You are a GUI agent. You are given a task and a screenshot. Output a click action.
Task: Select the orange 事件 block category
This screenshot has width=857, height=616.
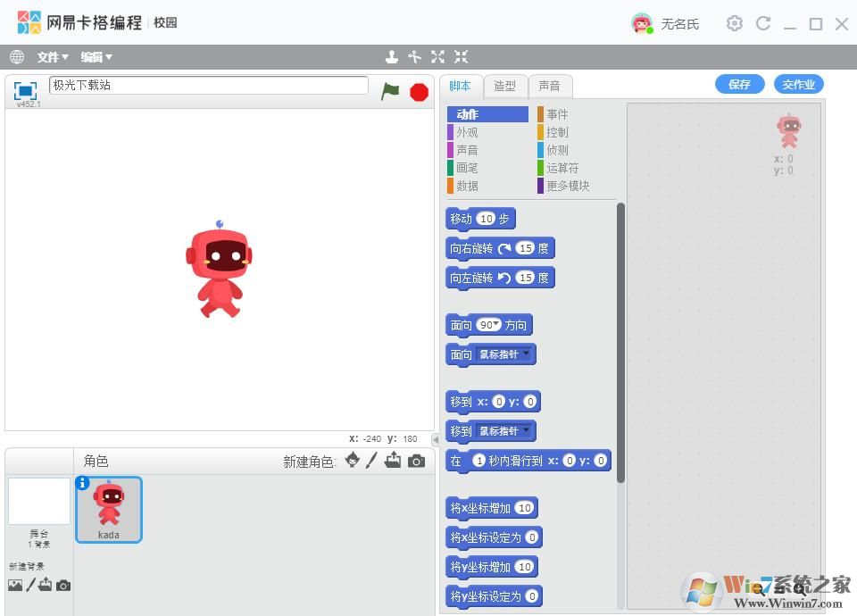pos(556,114)
